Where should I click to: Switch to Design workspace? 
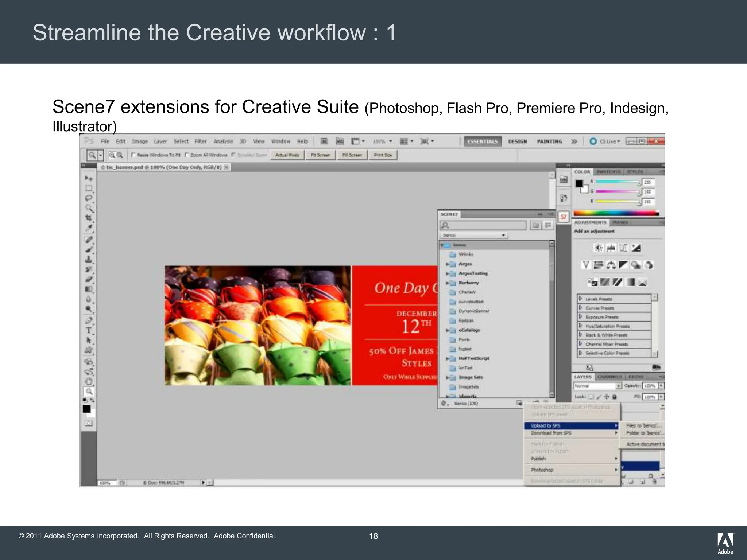tap(518, 141)
